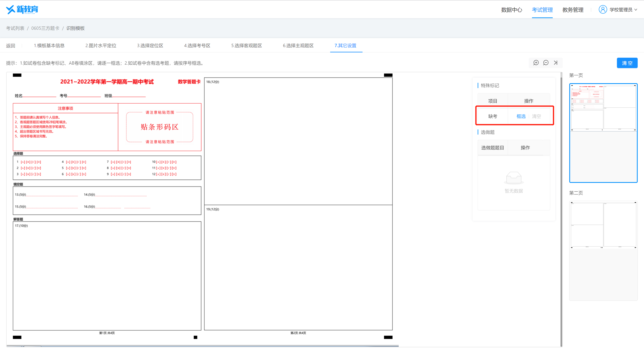This screenshot has height=348, width=644.
Task: Open the 数据中心 menu
Action: point(511,10)
